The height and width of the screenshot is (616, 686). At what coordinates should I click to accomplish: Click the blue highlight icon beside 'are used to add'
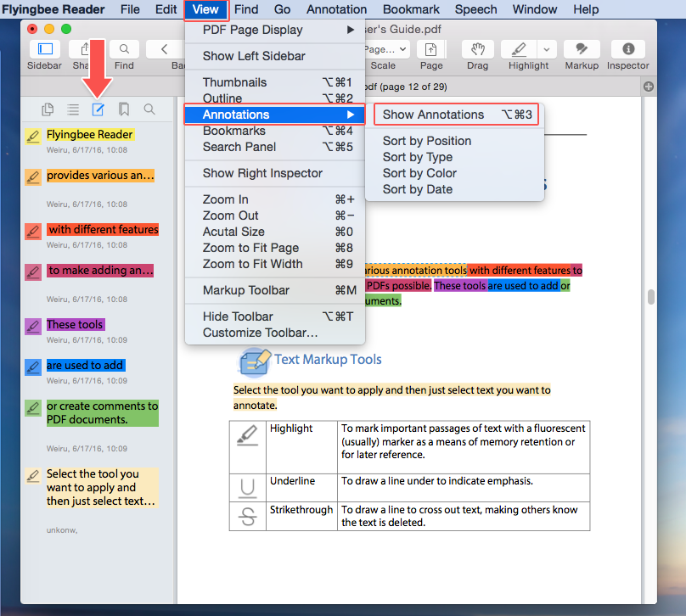coord(33,367)
